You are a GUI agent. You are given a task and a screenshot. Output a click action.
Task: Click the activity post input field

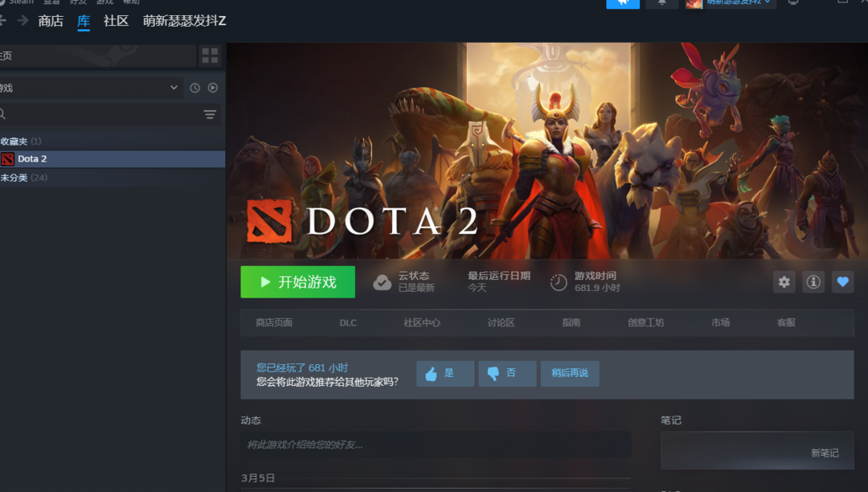pos(436,445)
